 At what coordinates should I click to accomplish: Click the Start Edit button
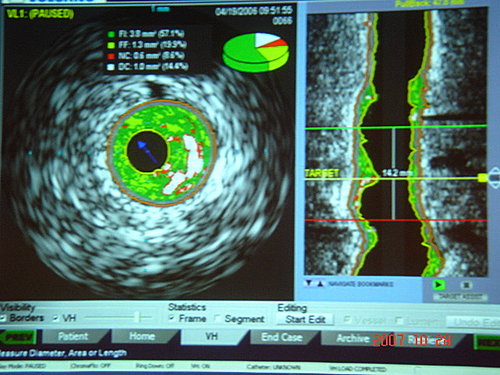click(305, 319)
